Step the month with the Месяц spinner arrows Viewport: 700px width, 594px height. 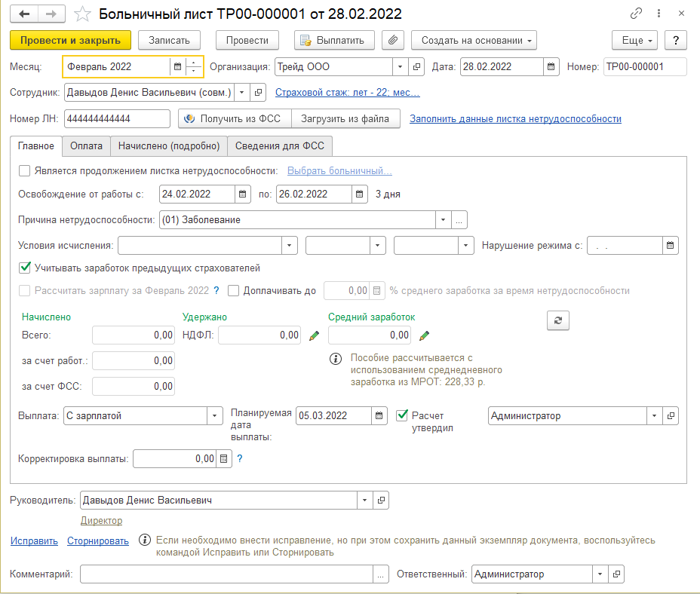click(193, 66)
